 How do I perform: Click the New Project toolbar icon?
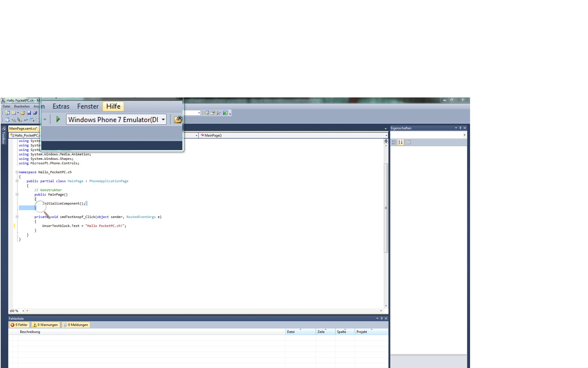[x=7, y=113]
